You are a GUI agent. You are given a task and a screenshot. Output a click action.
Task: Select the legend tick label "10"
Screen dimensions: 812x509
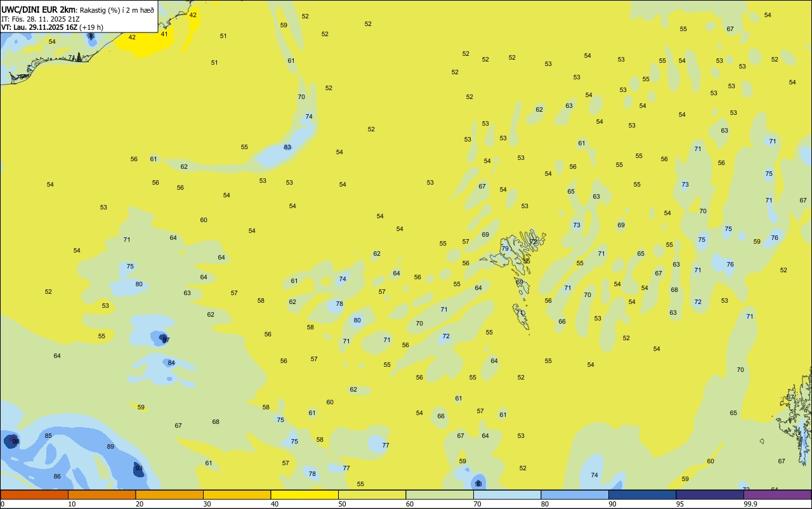click(72, 504)
